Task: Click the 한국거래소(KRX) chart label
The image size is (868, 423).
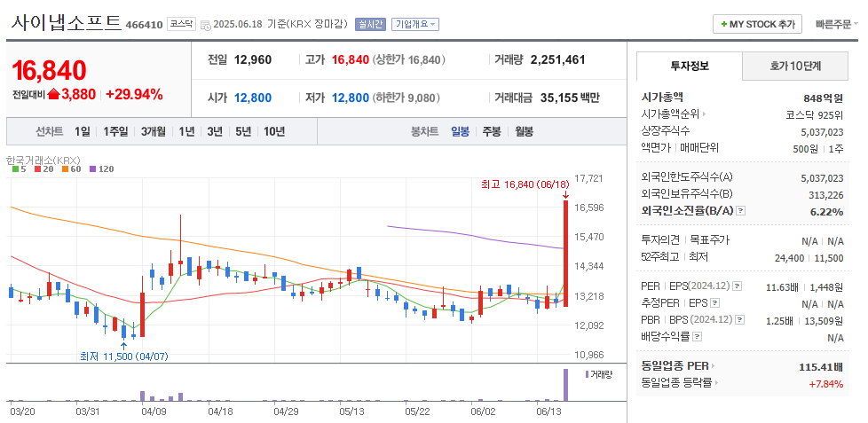Action: point(43,160)
